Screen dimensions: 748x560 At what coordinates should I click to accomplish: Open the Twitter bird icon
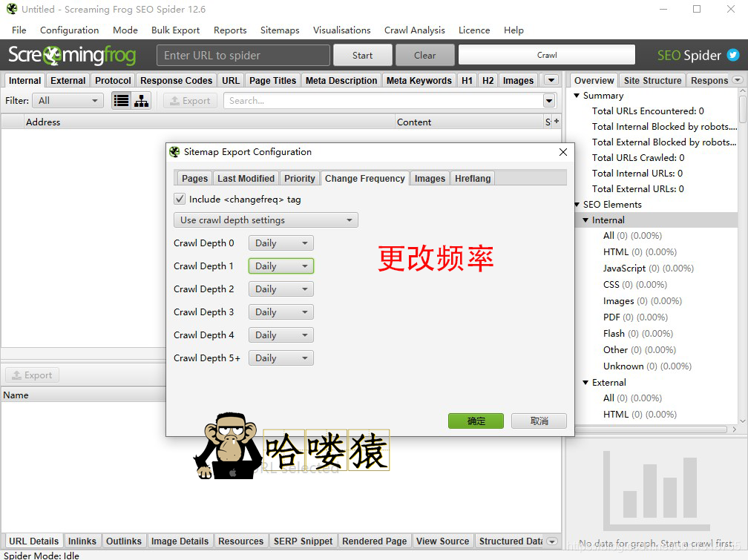click(732, 55)
